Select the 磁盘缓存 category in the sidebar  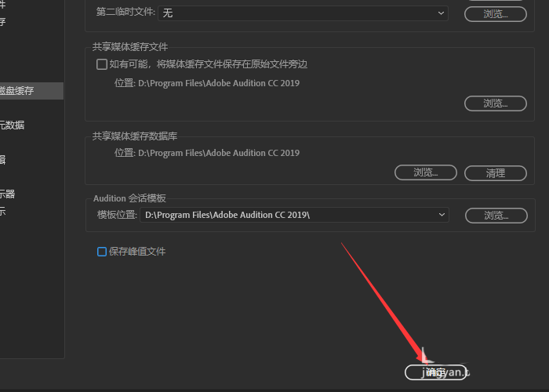tap(31, 91)
